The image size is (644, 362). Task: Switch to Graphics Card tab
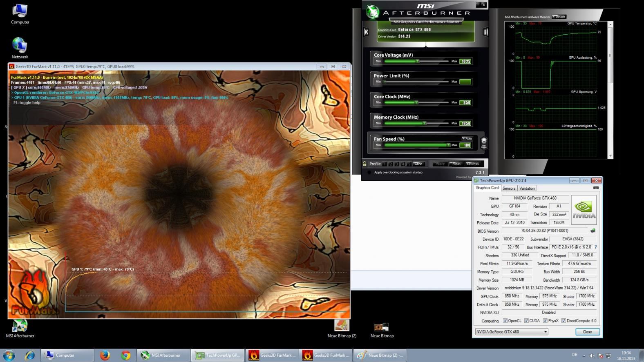tap(487, 188)
